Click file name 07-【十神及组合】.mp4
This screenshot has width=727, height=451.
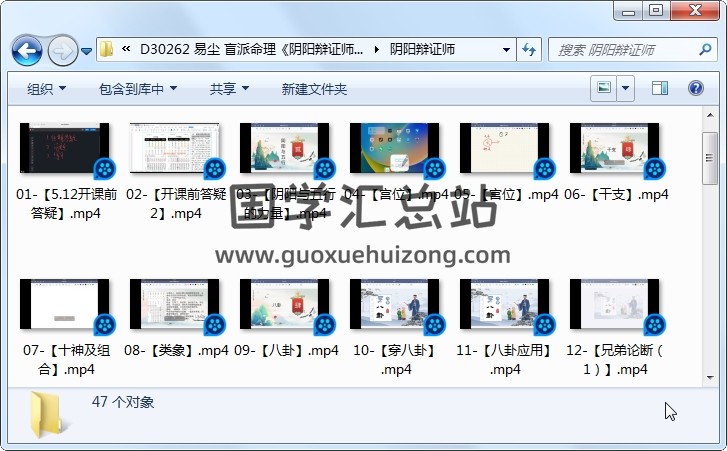coord(66,359)
